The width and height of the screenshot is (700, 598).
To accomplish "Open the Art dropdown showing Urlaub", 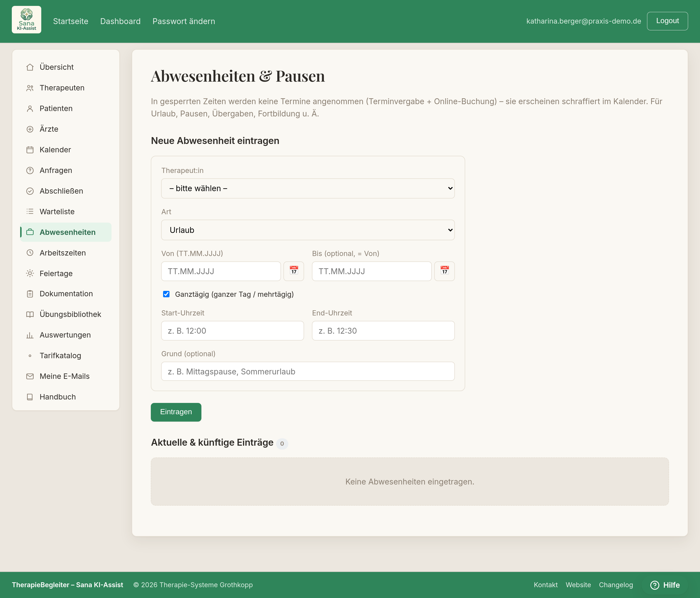I will [308, 230].
